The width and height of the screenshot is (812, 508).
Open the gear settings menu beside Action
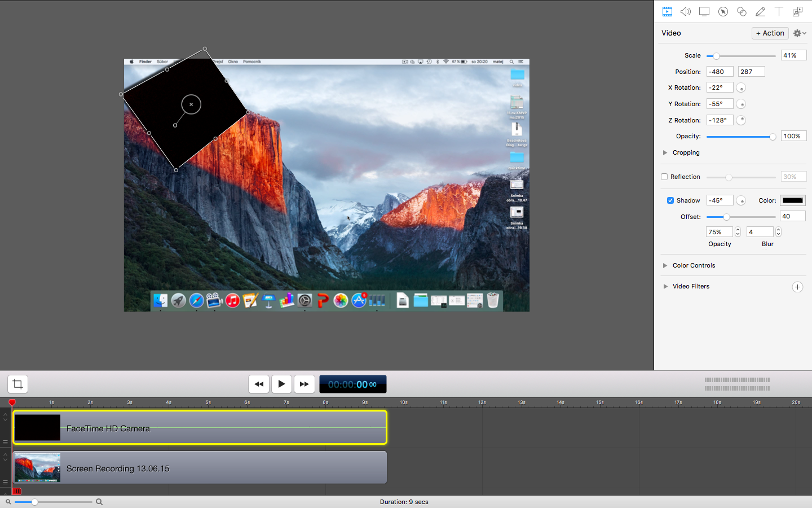pyautogui.click(x=800, y=33)
